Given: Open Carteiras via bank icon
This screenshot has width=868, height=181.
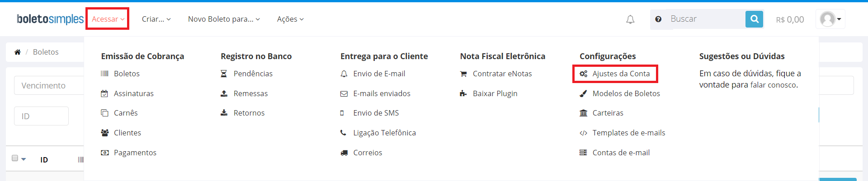Looking at the screenshot, I should point(584,113).
